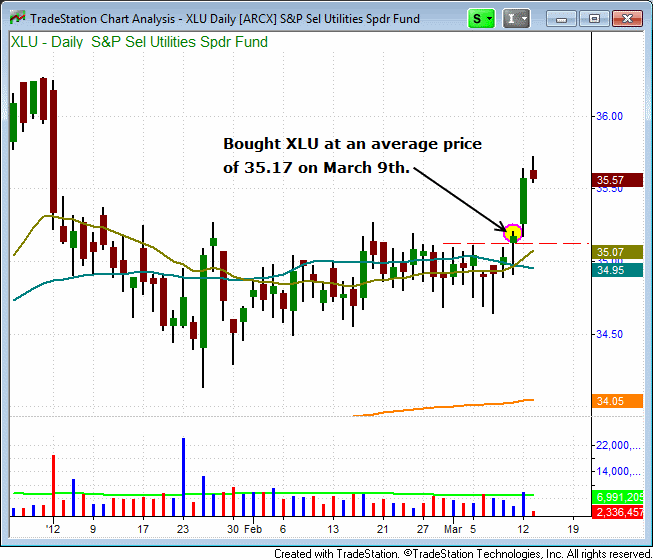Click the 23 date axis label
Screen dimensions: 653x560
coord(183,529)
